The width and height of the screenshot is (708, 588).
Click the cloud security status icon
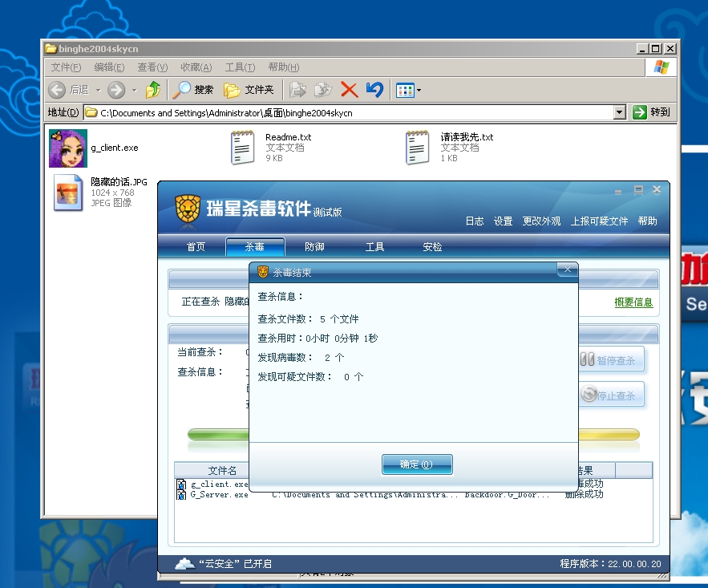(x=184, y=564)
